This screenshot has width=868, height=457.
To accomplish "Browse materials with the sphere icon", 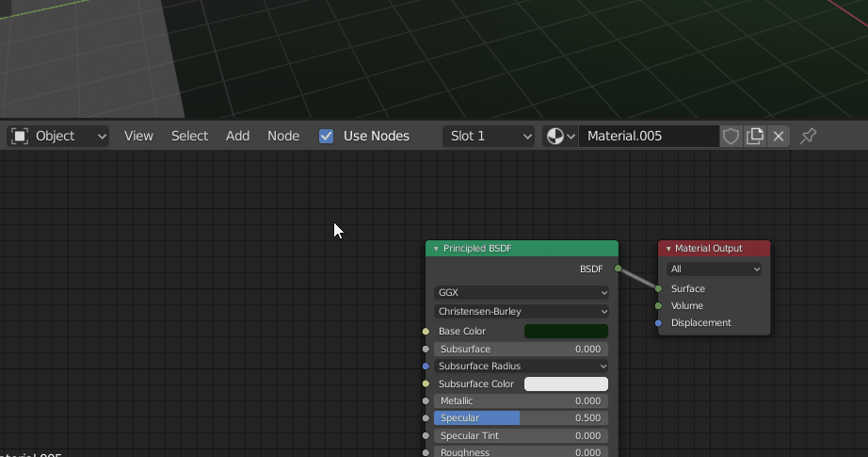I will point(560,136).
